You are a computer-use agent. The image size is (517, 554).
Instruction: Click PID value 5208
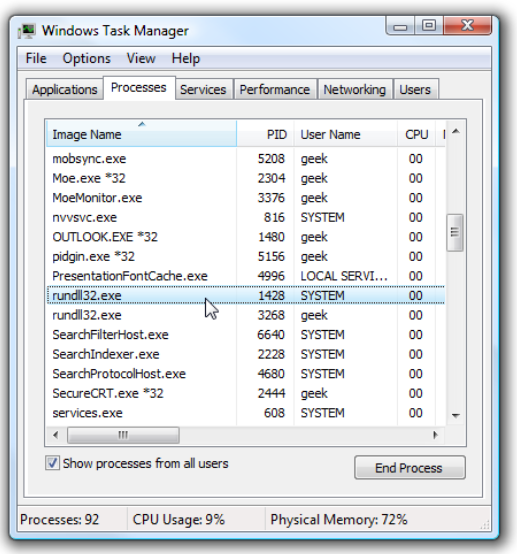coord(271,159)
